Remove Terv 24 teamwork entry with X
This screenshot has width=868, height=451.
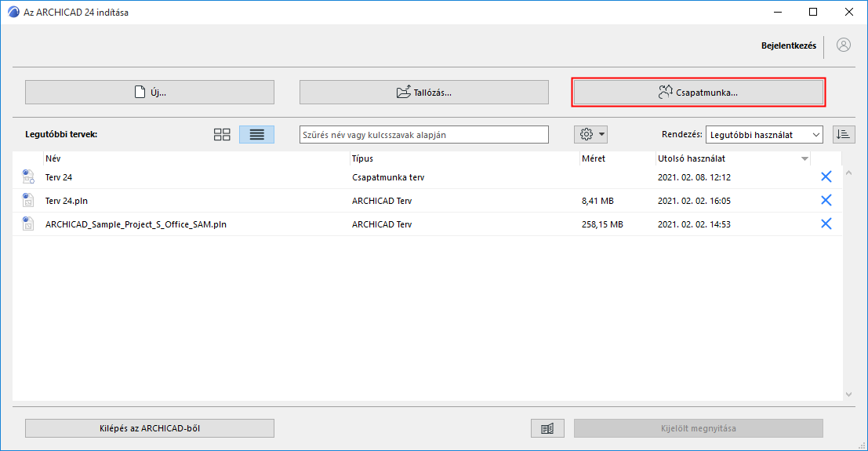(826, 176)
